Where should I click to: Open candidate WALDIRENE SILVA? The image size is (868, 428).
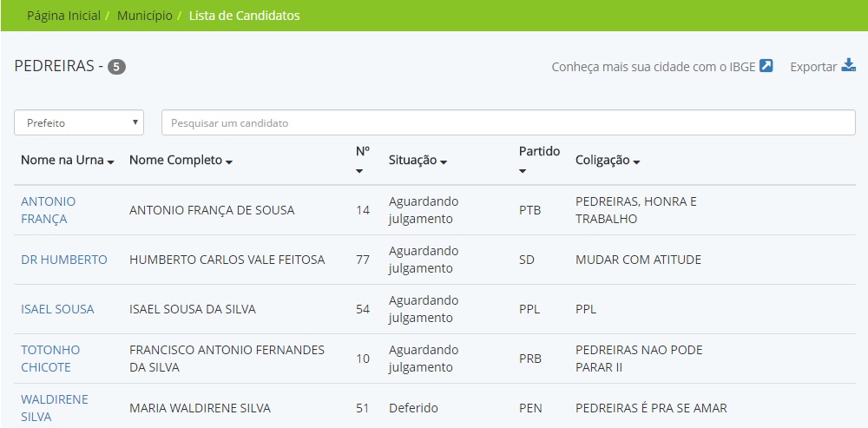tap(54, 408)
